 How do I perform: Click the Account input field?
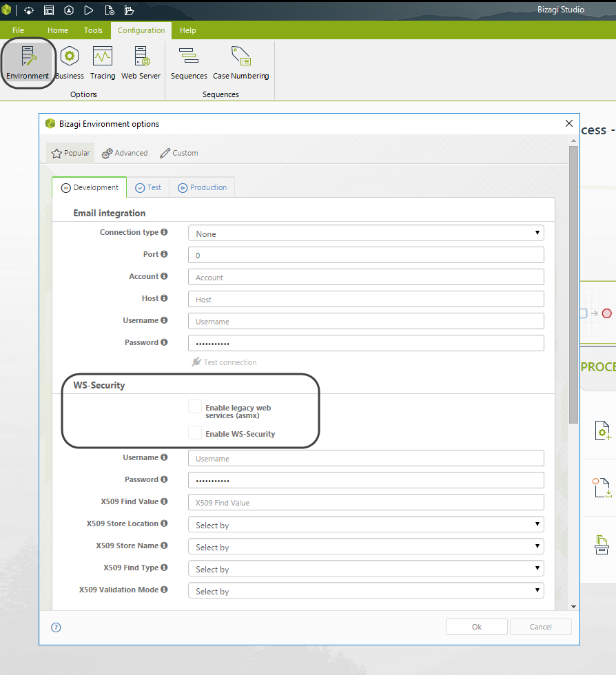coord(366,277)
